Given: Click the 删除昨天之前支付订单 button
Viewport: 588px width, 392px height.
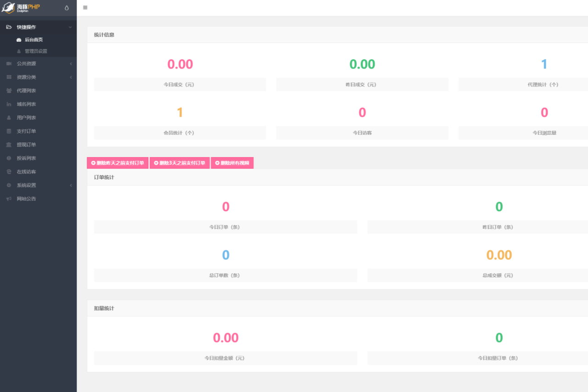Looking at the screenshot, I should (x=118, y=163).
